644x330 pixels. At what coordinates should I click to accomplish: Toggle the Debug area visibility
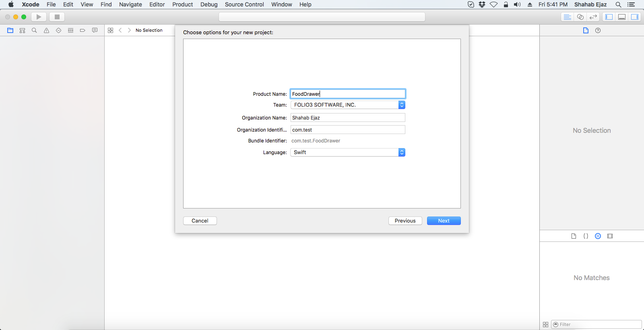pos(622,17)
